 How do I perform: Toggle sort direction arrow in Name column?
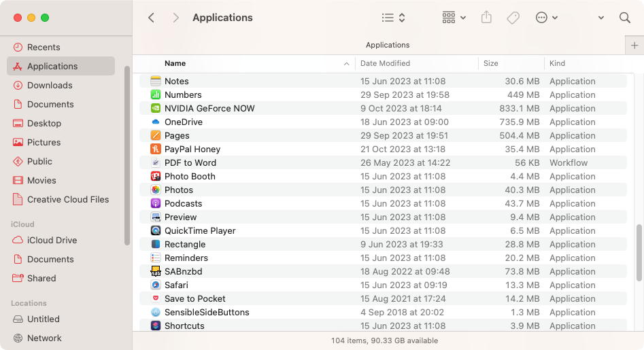346,64
